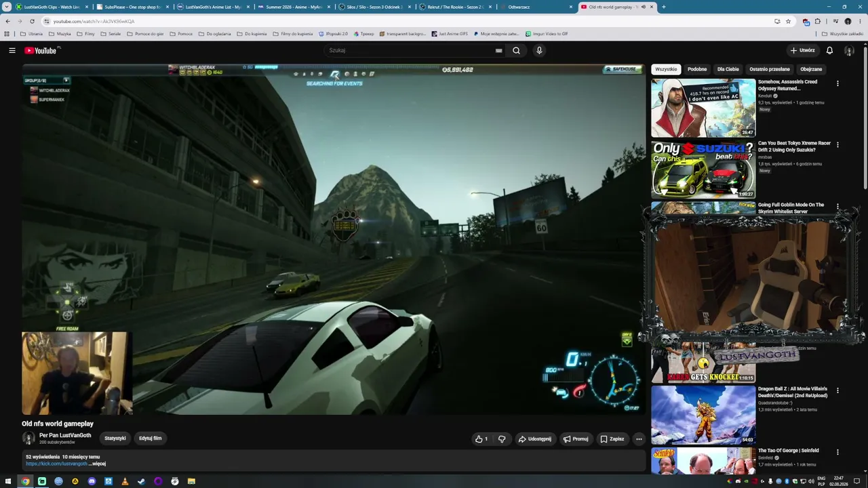Viewport: 868px width, 488px height.
Task: Open the Windows Start menu
Action: point(8,481)
